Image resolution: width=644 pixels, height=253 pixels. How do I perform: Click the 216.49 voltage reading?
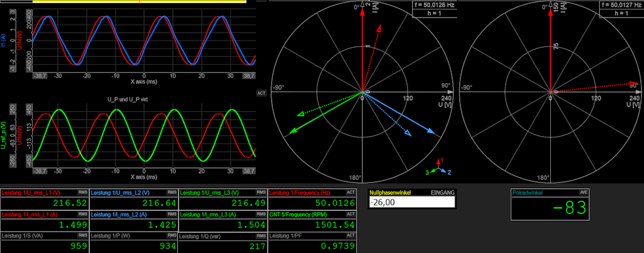249,203
